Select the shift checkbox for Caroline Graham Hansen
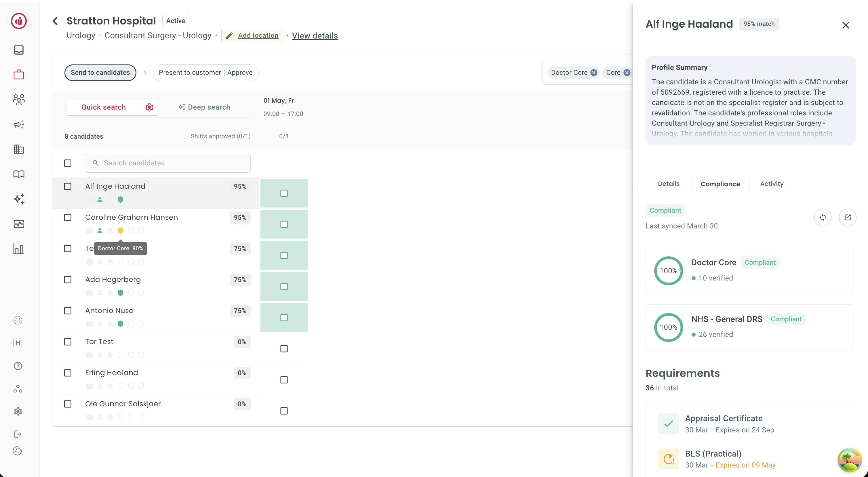The height and width of the screenshot is (477, 868). click(x=284, y=224)
